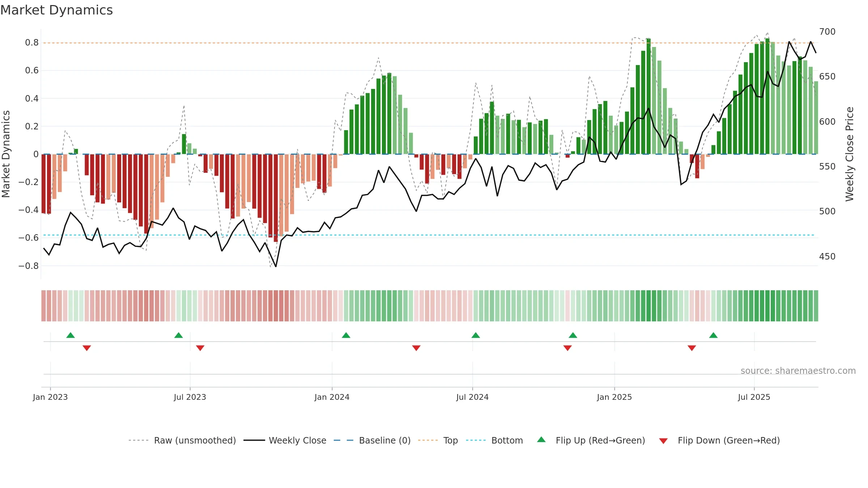Click the 600 price tick on right axis
The width and height of the screenshot is (868, 488).
click(827, 121)
